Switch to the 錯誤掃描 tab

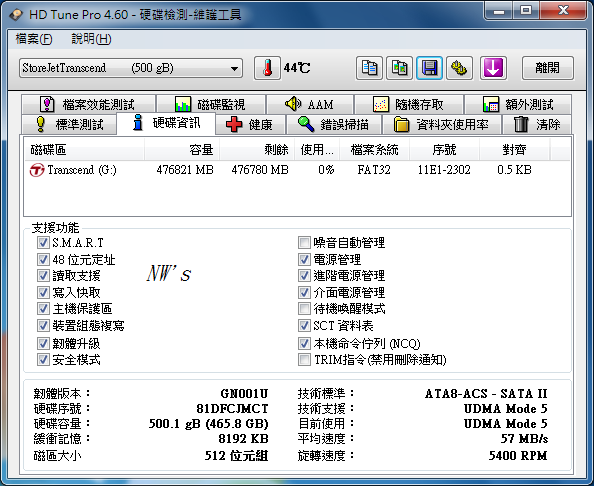point(334,124)
